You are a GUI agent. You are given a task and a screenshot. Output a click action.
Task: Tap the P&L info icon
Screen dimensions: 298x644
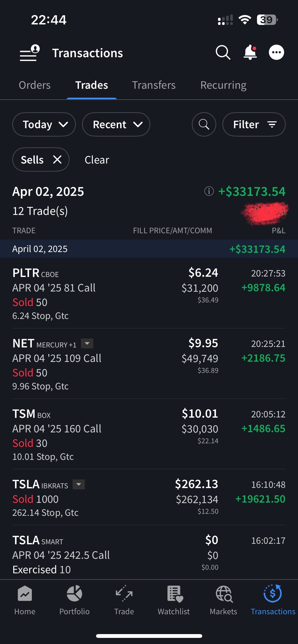[209, 191]
